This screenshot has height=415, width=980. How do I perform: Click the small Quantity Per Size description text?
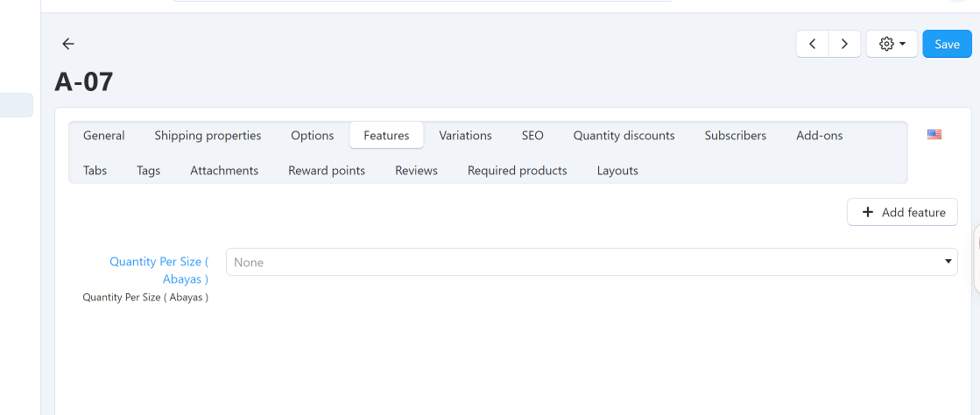pos(145,299)
